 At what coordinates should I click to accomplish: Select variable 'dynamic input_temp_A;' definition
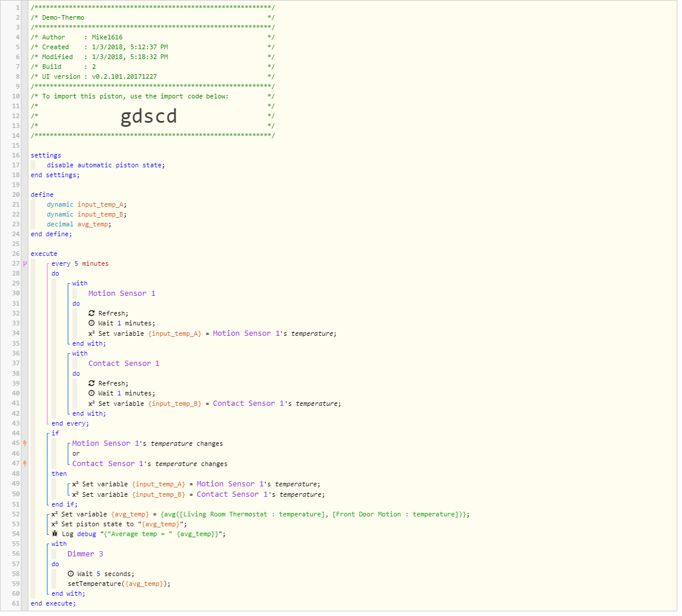tap(87, 206)
